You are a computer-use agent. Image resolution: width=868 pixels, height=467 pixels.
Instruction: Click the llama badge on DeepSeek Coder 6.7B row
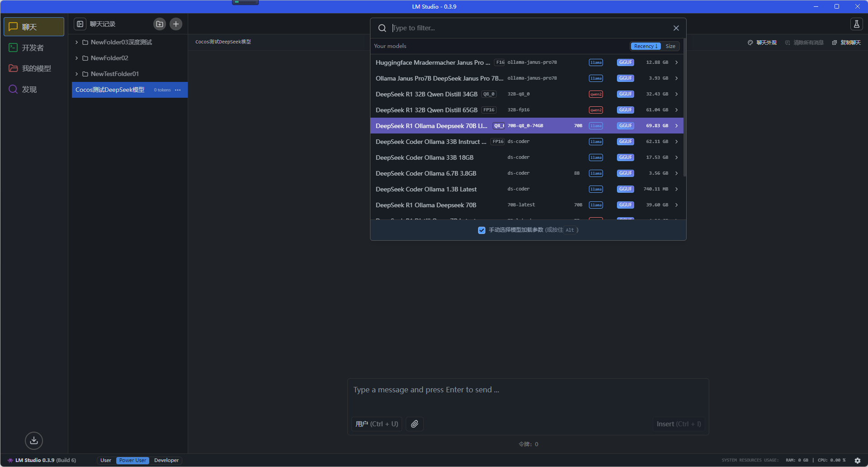click(596, 173)
